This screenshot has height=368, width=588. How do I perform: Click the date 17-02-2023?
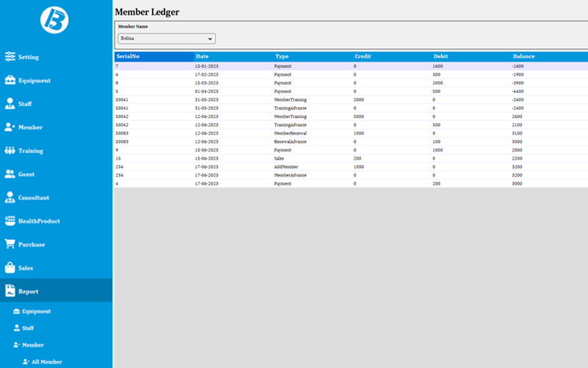click(x=207, y=75)
